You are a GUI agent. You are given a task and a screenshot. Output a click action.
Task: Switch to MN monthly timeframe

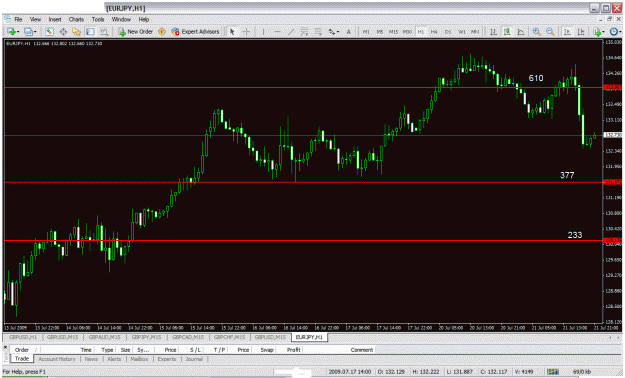pos(475,32)
